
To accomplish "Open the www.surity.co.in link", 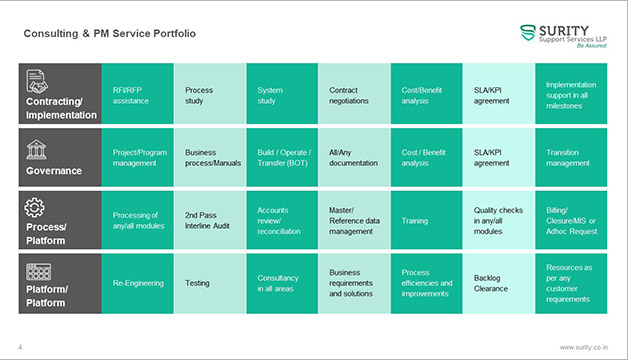I will coord(584,347).
